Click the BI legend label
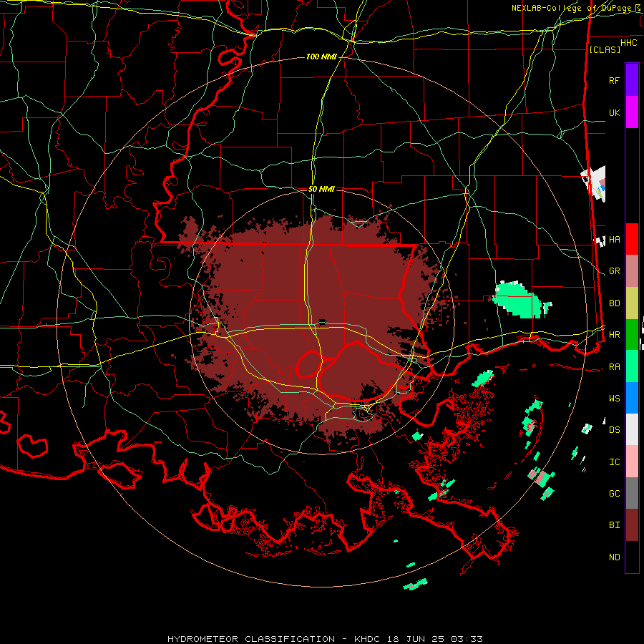 click(614, 525)
